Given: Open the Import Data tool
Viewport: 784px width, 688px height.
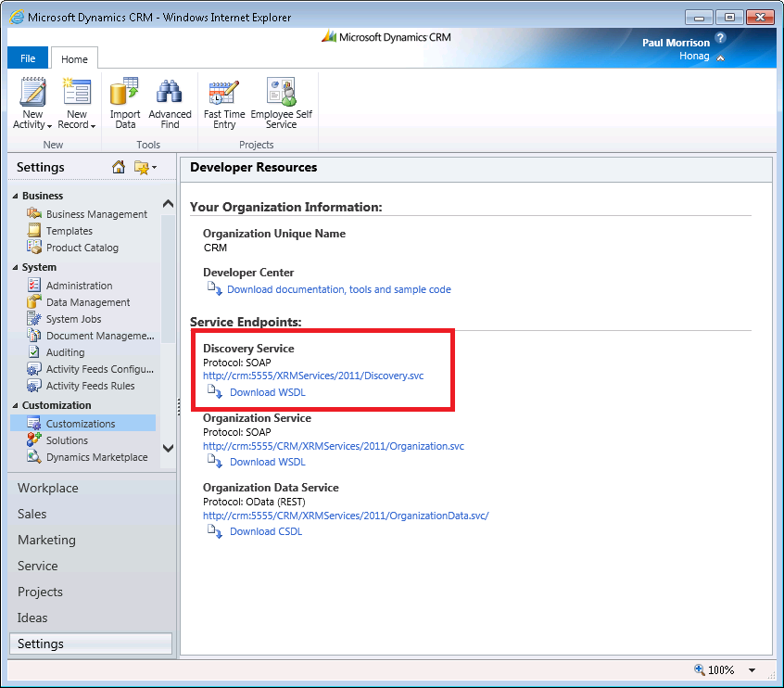Looking at the screenshot, I should click(124, 104).
